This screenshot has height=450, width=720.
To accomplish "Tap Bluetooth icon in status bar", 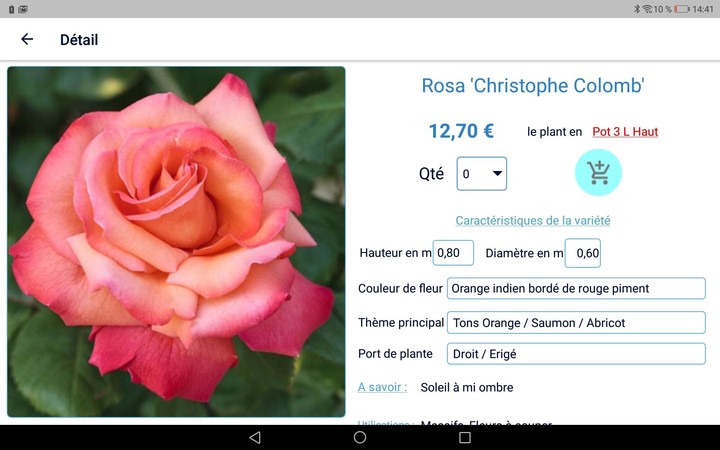I will pos(636,9).
